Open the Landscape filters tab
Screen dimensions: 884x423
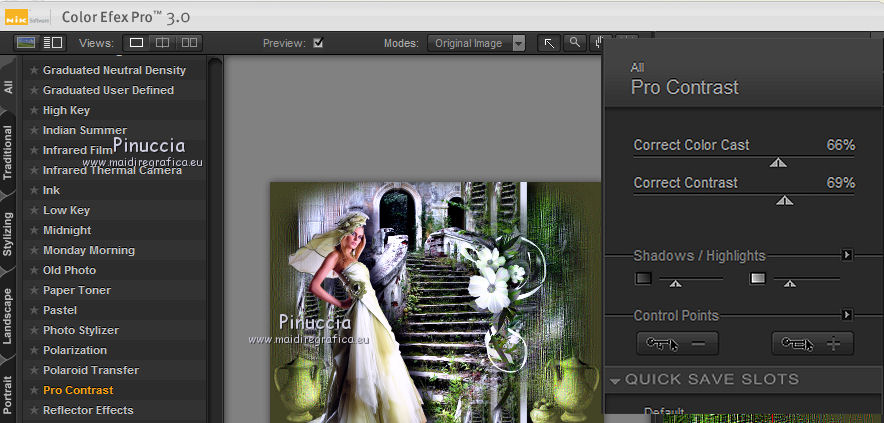(x=8, y=316)
